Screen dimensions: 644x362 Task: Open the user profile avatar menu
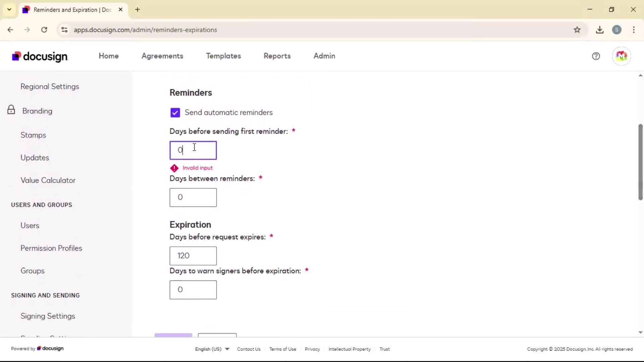pos(621,56)
